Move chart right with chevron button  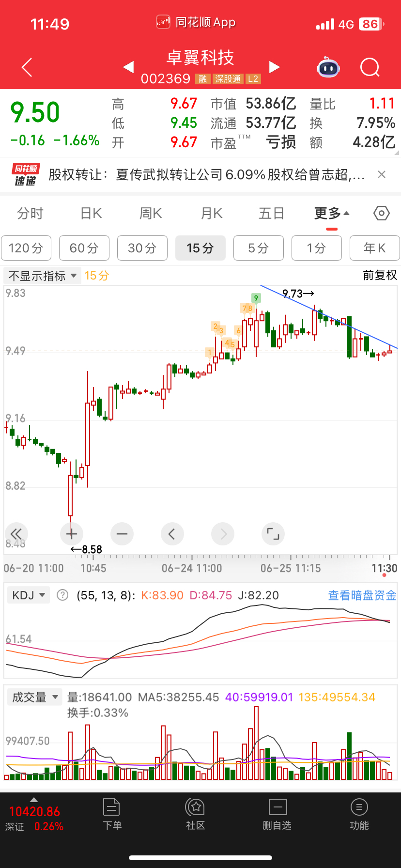pos(223,534)
